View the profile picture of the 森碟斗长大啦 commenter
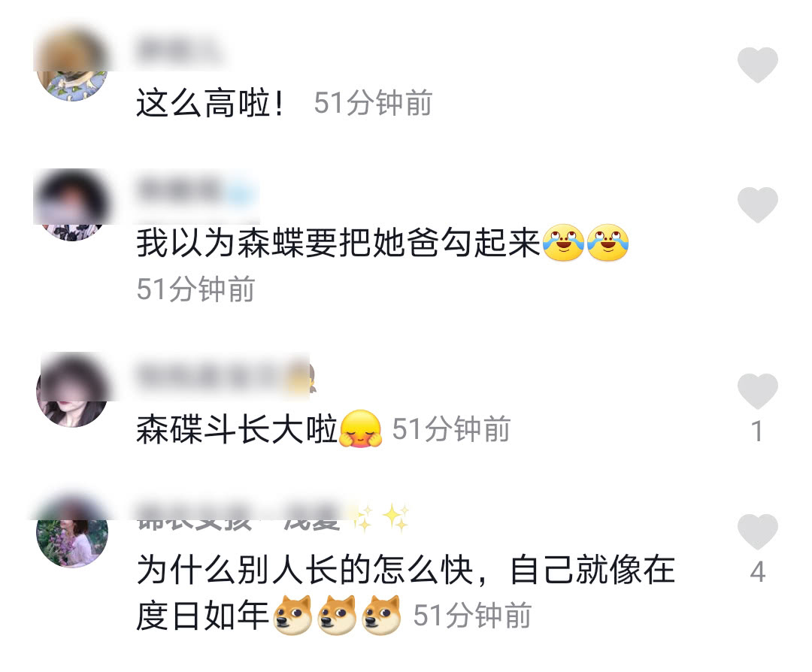The image size is (812, 672). [x=71, y=391]
